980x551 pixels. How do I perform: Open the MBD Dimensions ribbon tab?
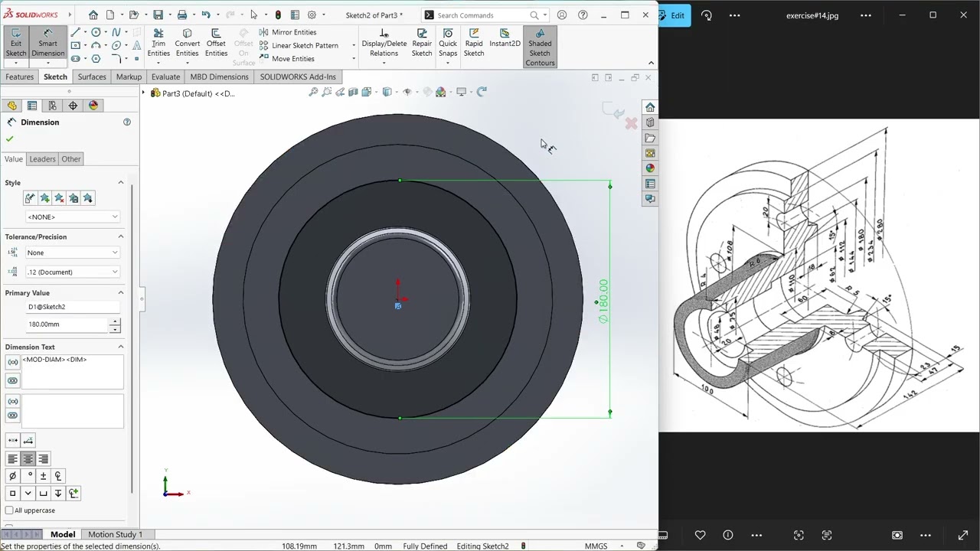[x=219, y=77]
